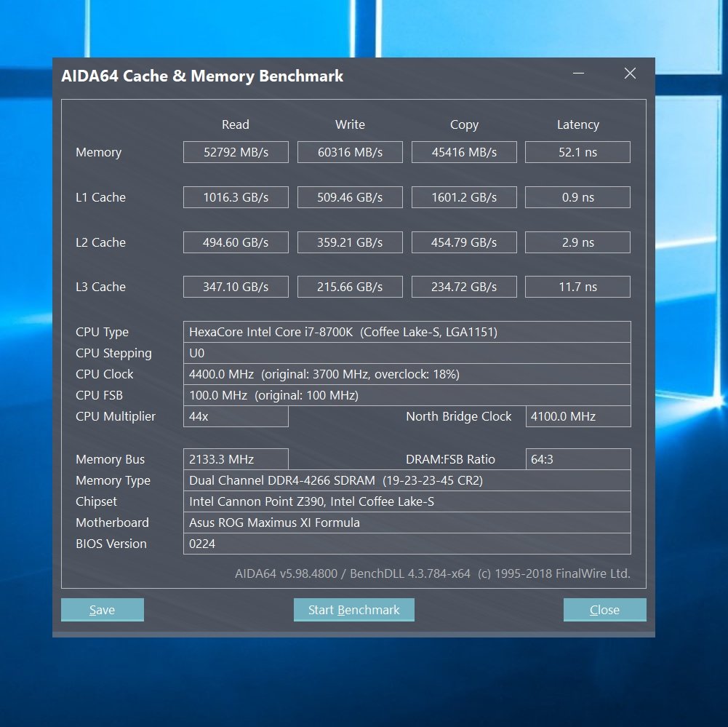Click the Save button
Viewport: 728px width, 727px height.
[x=102, y=610]
